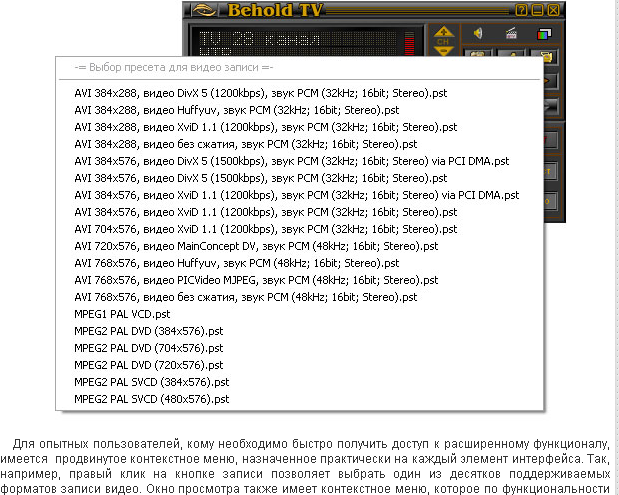The height and width of the screenshot is (495, 619).
Task: Click the Behold TV title text
Action: [276, 10]
